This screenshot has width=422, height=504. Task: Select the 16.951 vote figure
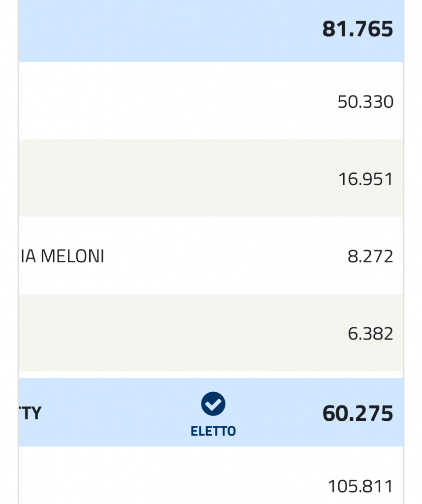click(x=366, y=179)
